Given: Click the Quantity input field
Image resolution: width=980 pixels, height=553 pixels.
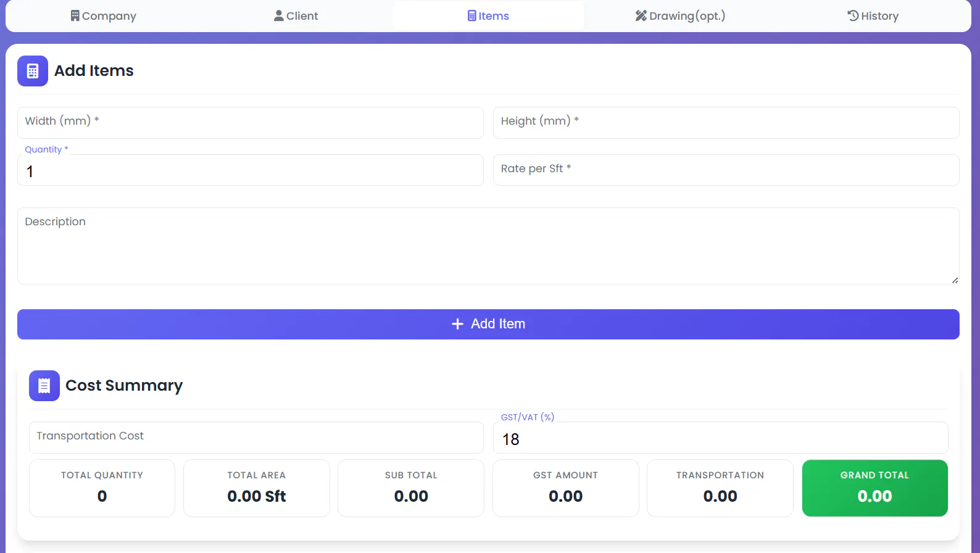Looking at the screenshot, I should (251, 170).
